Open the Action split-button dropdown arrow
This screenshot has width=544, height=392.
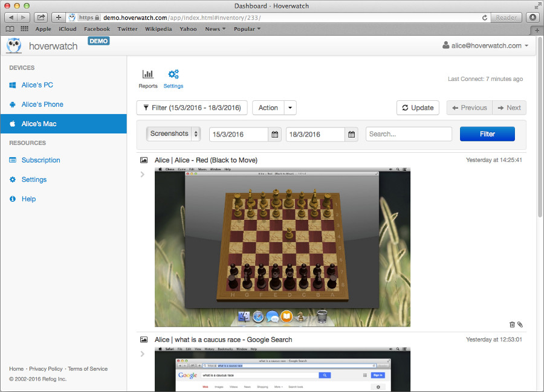click(290, 108)
